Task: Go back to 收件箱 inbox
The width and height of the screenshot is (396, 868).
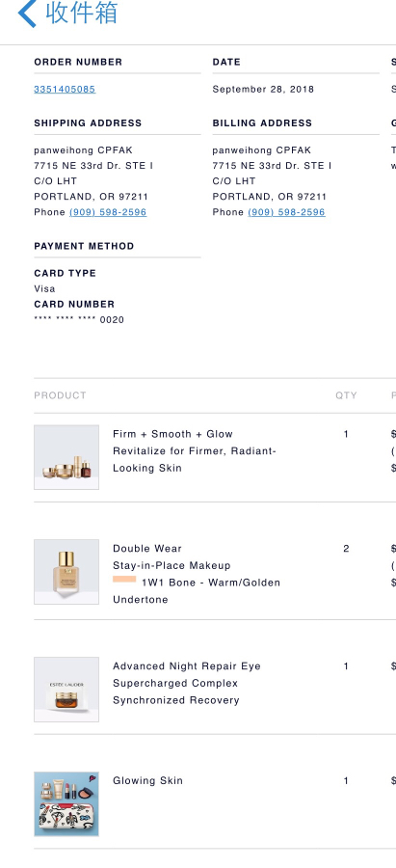Action: [x=81, y=13]
